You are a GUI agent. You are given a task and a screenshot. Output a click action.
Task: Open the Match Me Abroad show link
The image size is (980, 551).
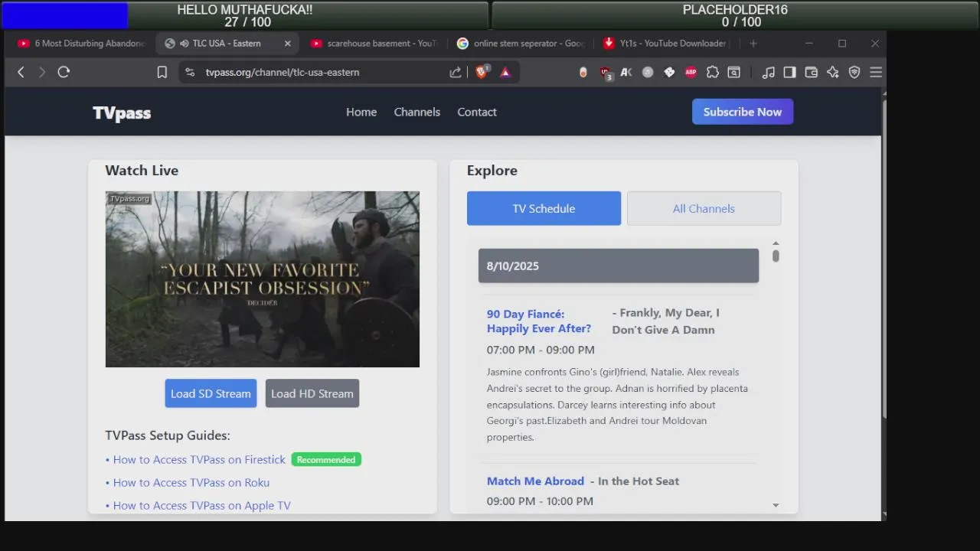(535, 481)
